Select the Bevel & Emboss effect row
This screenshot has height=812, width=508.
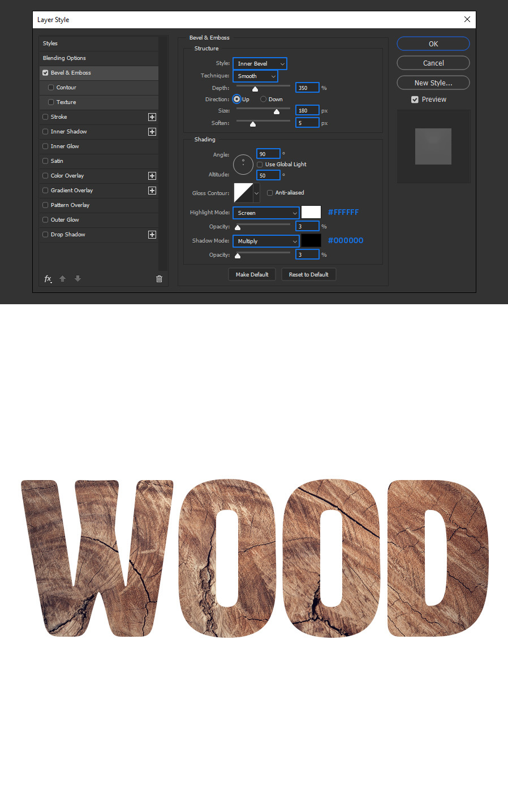pyautogui.click(x=99, y=73)
